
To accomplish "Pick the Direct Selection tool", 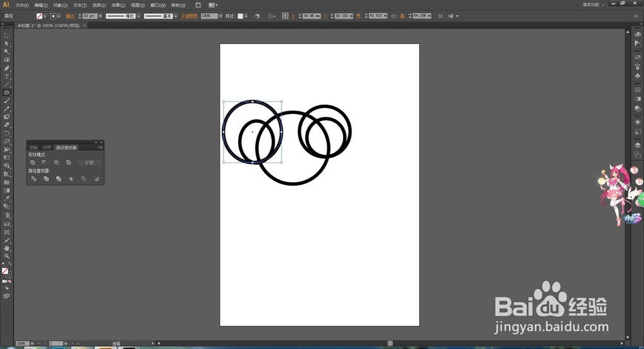I will [x=6, y=44].
